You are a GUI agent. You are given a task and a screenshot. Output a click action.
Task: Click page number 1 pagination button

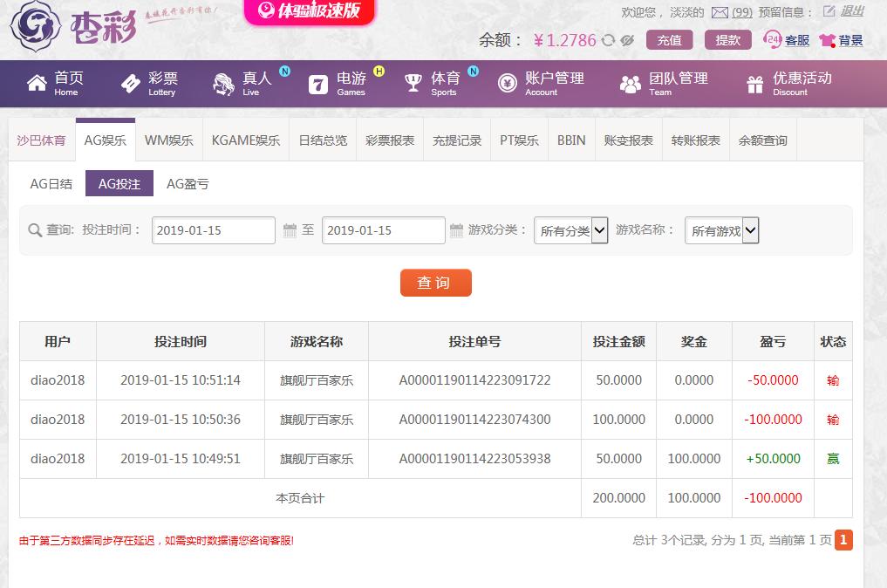tap(843, 540)
